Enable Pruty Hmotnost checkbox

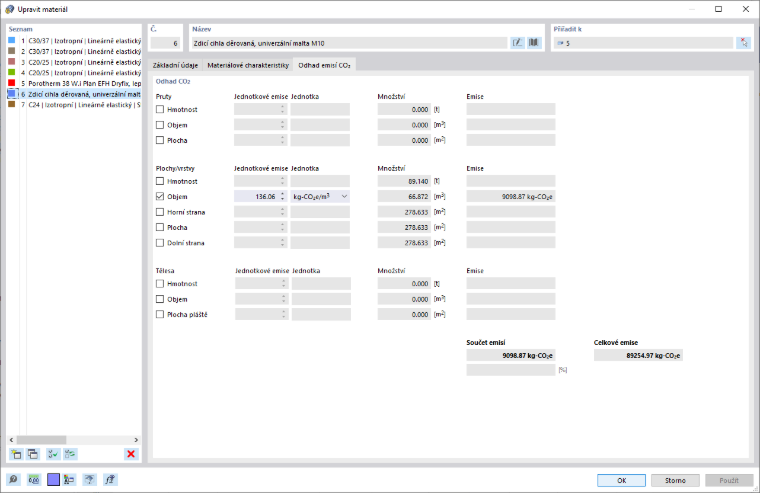point(160,110)
